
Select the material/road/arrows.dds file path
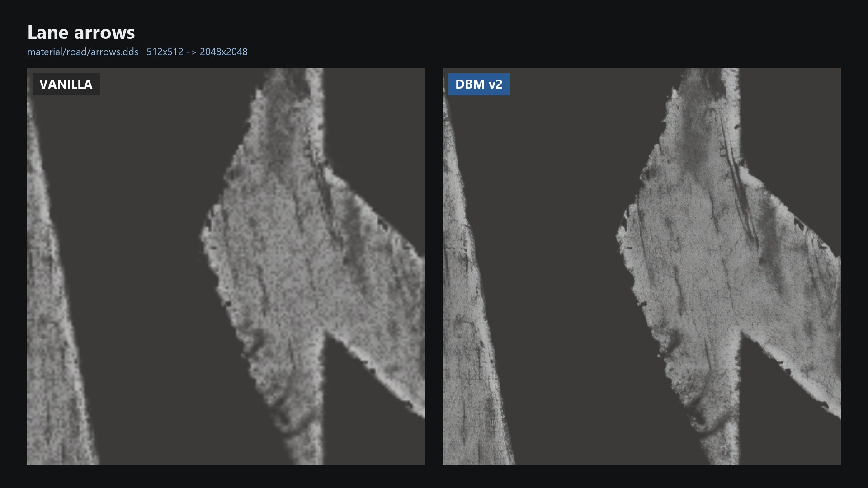coord(83,52)
